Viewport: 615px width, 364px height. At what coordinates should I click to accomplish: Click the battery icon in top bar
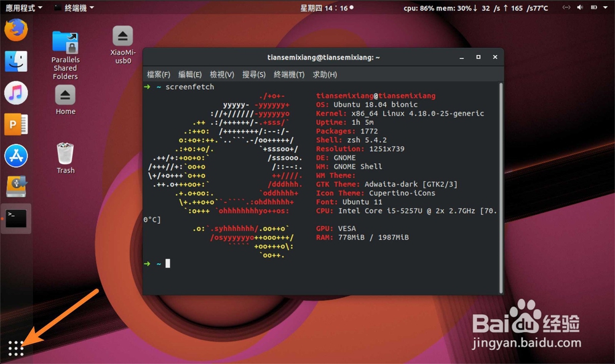(x=594, y=7)
